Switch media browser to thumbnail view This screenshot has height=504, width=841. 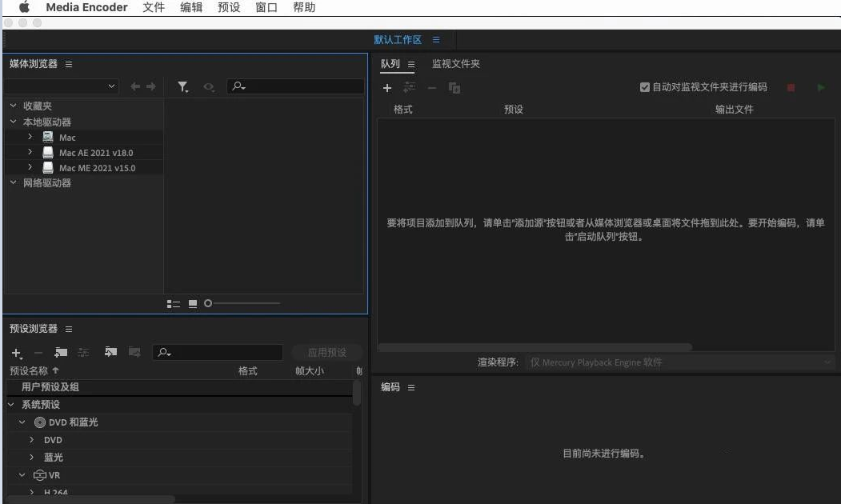[193, 304]
